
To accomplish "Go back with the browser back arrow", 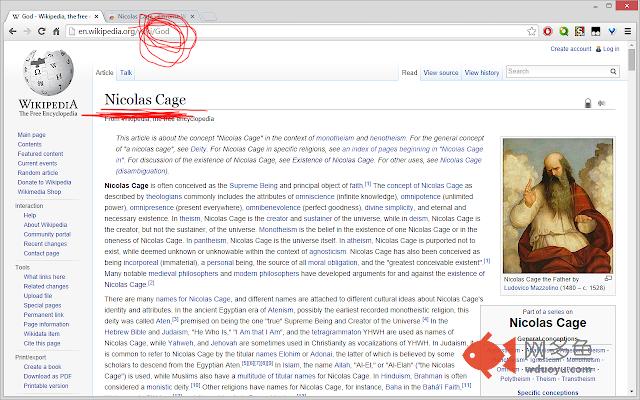I will tap(12, 31).
